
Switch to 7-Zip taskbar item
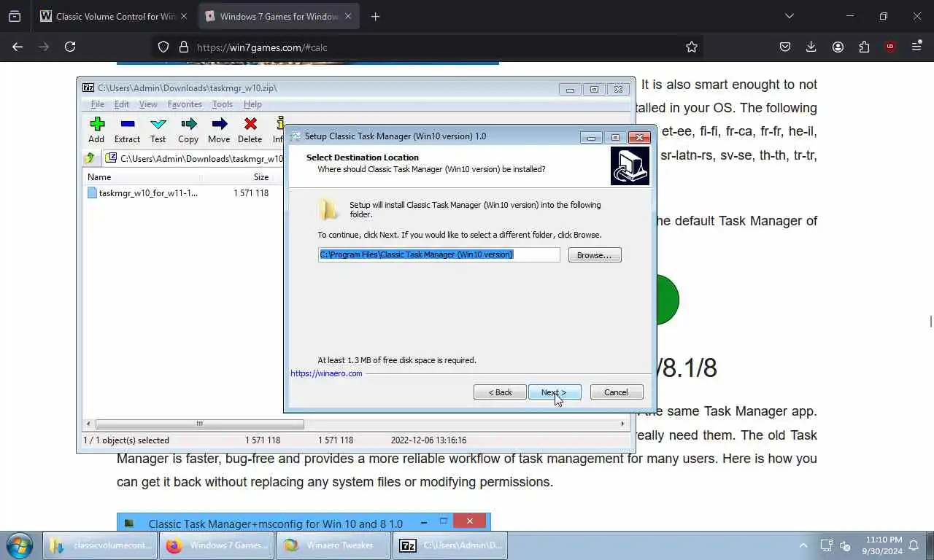click(450, 545)
